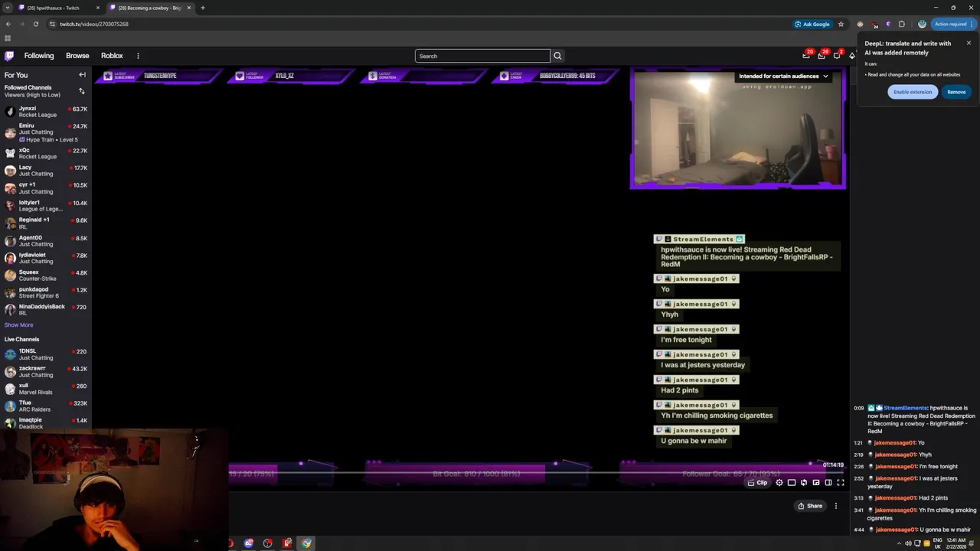Open zackrawrr live channel
The height and width of the screenshot is (551, 980).
(46, 372)
